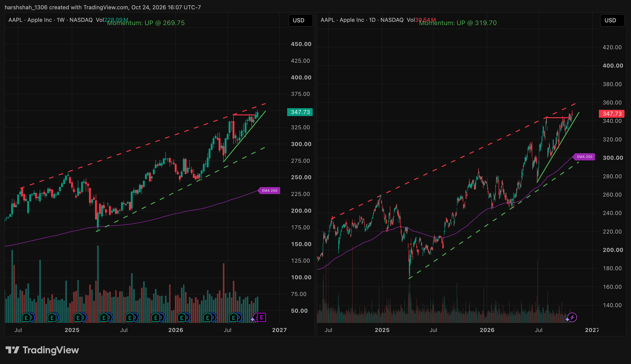
Task: Click the 'Momentum: UP @ 319.70' label
Action: [x=458, y=23]
